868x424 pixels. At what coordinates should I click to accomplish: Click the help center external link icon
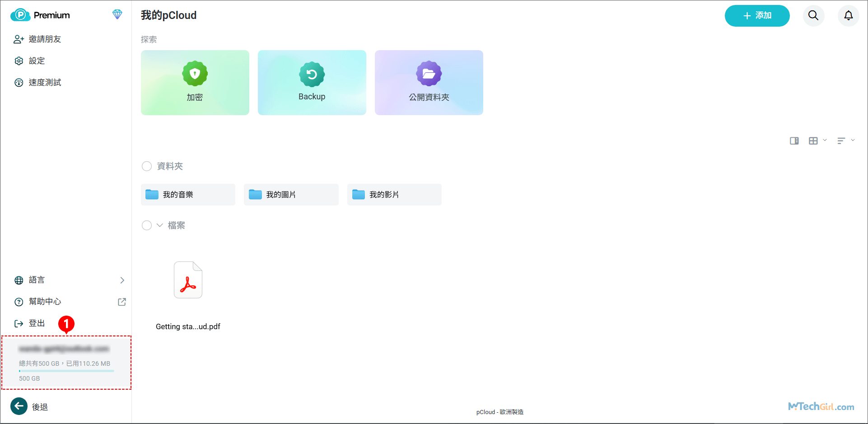122,302
